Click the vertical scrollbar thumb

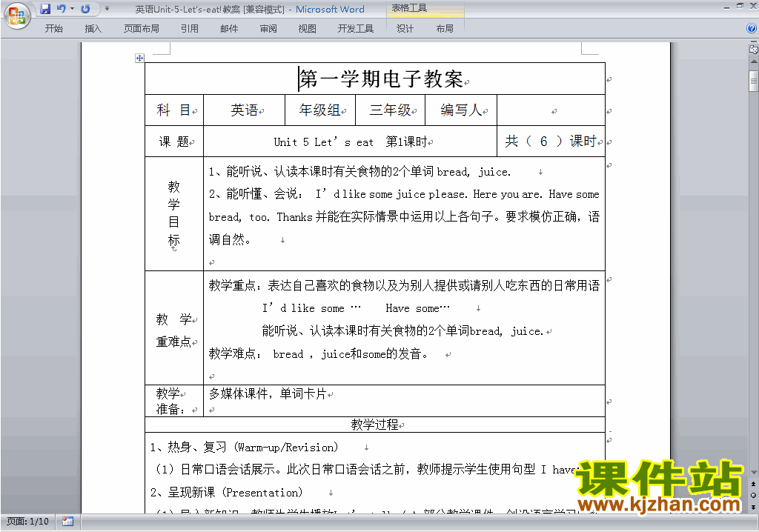754,81
